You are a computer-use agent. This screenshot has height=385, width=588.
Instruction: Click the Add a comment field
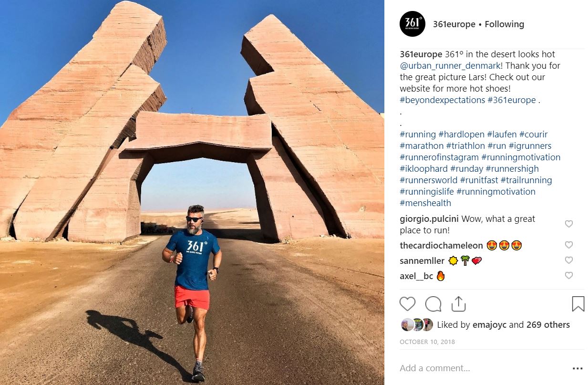click(x=482, y=368)
